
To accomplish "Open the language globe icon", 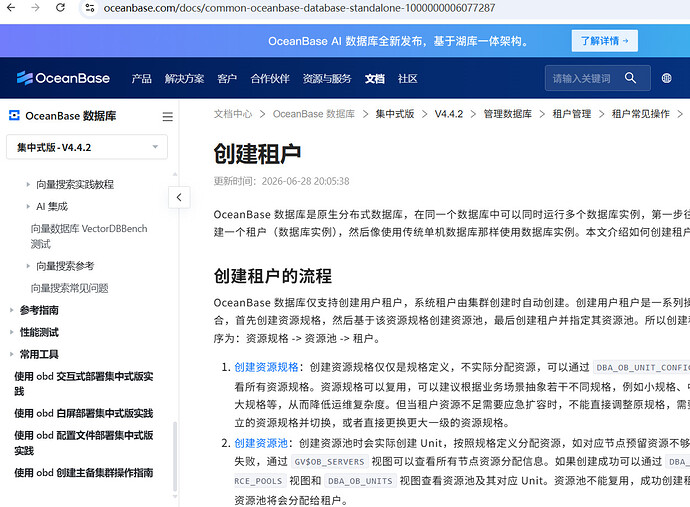I will click(x=666, y=78).
